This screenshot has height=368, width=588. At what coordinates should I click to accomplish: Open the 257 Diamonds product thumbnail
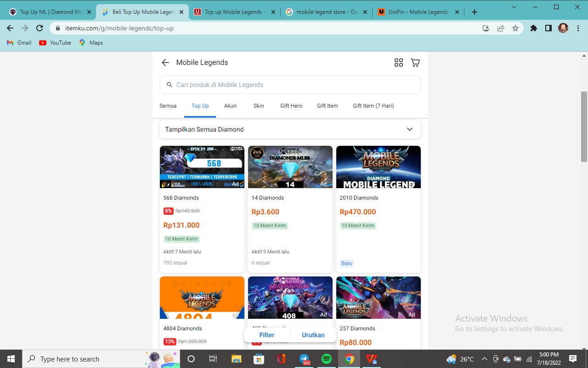[x=379, y=298]
